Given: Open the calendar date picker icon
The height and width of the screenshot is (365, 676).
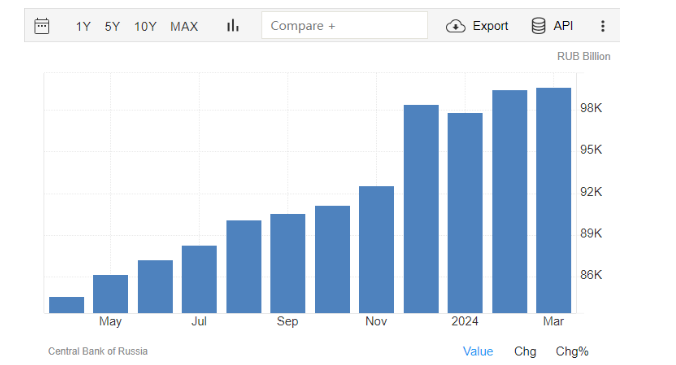Looking at the screenshot, I should pos(42,26).
